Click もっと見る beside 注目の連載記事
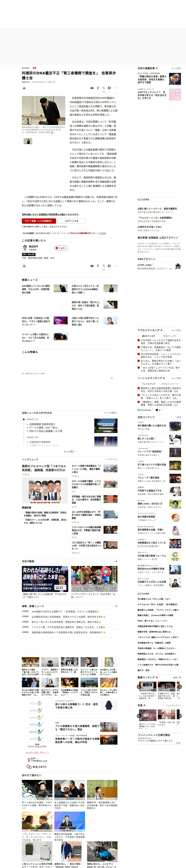 [176, 68]
